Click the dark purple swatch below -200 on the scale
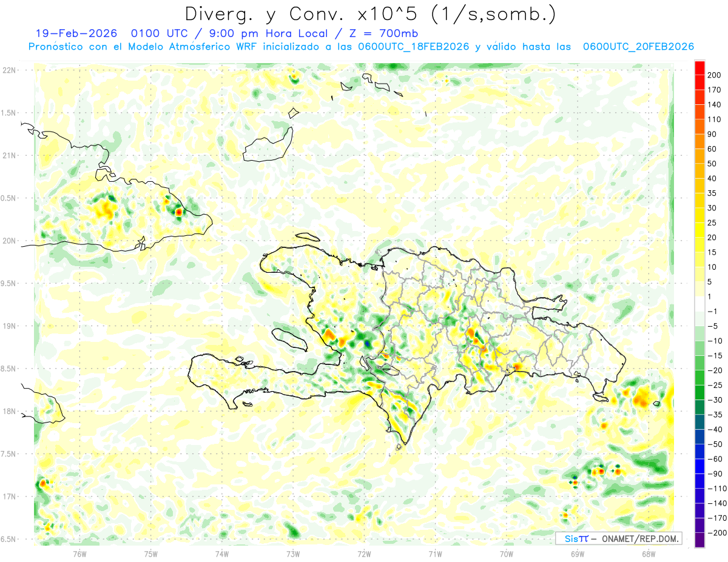This screenshot has width=728, height=562. (x=699, y=540)
